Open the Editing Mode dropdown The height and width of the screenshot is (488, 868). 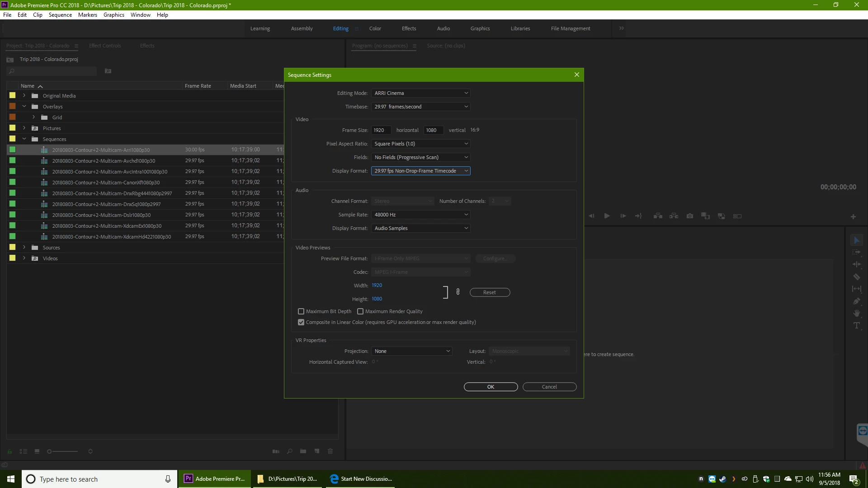click(x=420, y=93)
